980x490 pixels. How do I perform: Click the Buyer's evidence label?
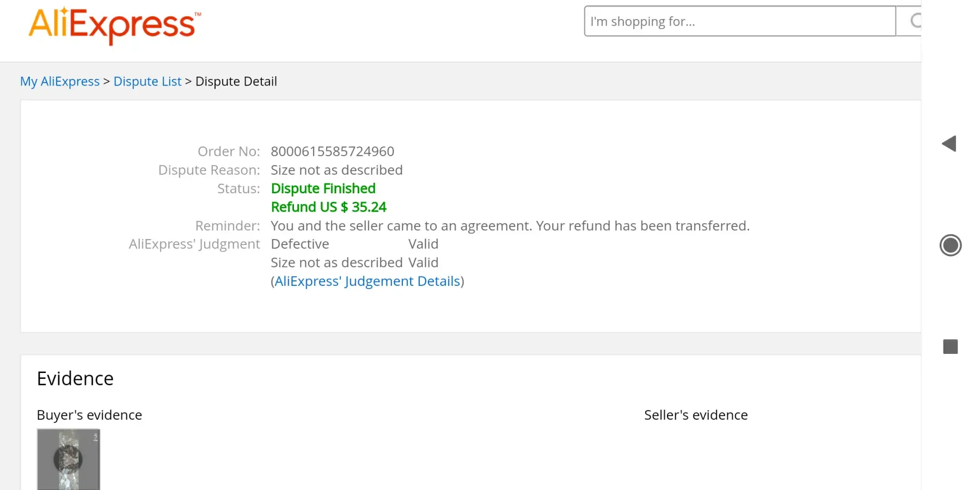tap(89, 415)
